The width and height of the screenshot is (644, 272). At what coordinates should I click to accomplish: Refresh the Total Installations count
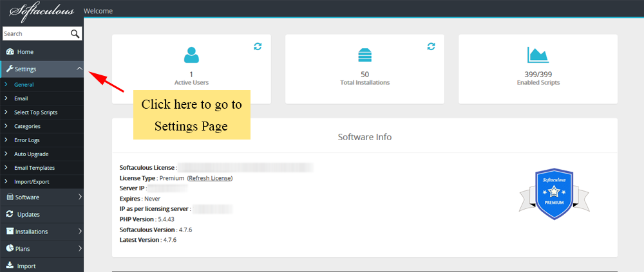pyautogui.click(x=431, y=46)
